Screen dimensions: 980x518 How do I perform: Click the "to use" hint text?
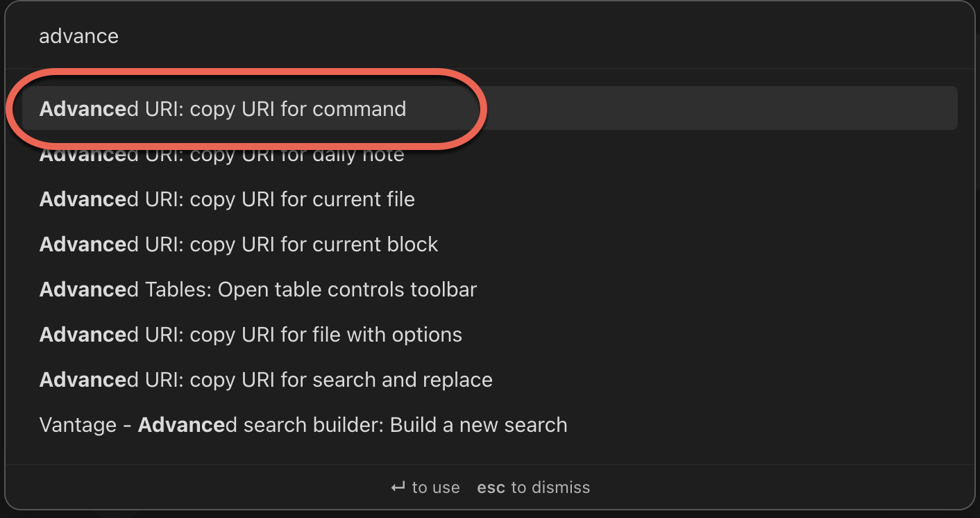pyautogui.click(x=436, y=487)
